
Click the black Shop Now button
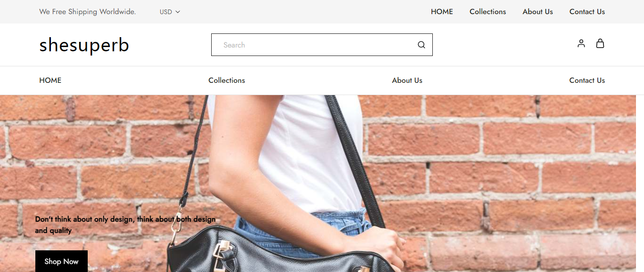pyautogui.click(x=61, y=261)
